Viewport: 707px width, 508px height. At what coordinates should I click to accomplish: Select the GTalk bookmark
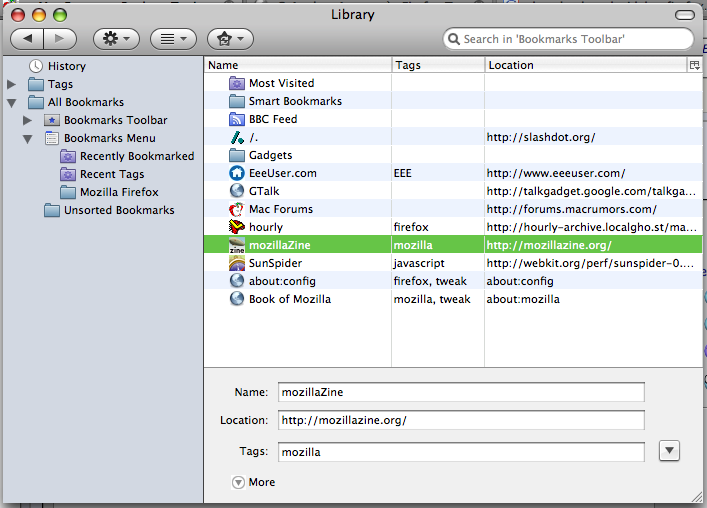(x=453, y=191)
